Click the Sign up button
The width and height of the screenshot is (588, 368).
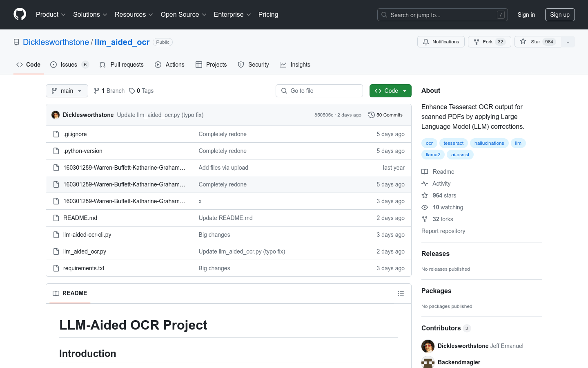560,15
